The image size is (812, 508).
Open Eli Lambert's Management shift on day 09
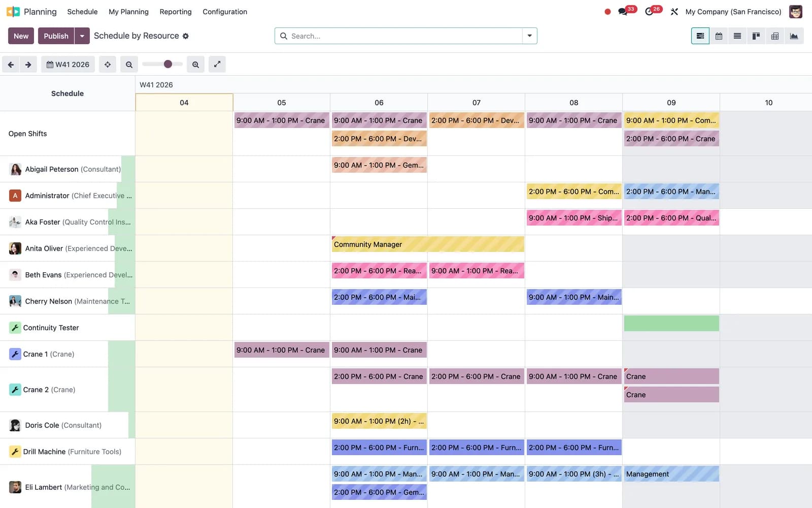pyautogui.click(x=671, y=474)
